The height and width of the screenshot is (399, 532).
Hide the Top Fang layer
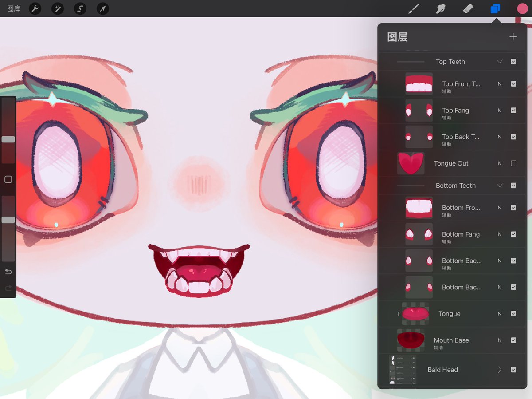(x=513, y=110)
